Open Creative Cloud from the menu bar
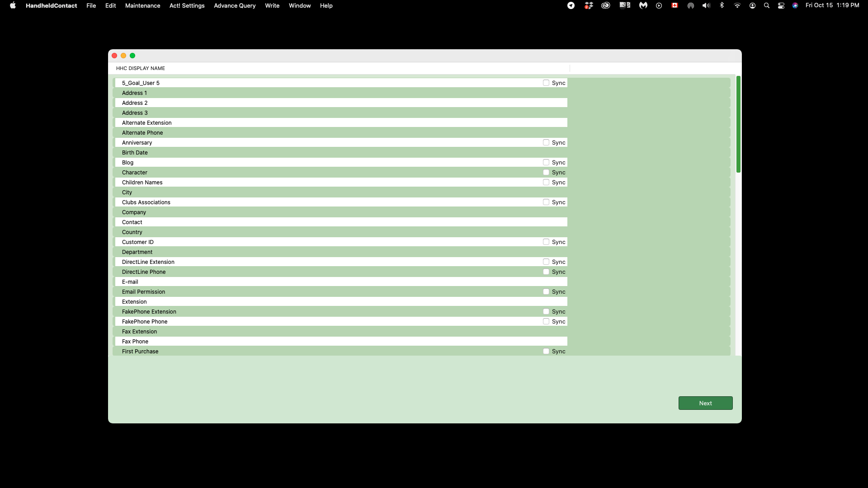868x488 pixels. coord(606,5)
